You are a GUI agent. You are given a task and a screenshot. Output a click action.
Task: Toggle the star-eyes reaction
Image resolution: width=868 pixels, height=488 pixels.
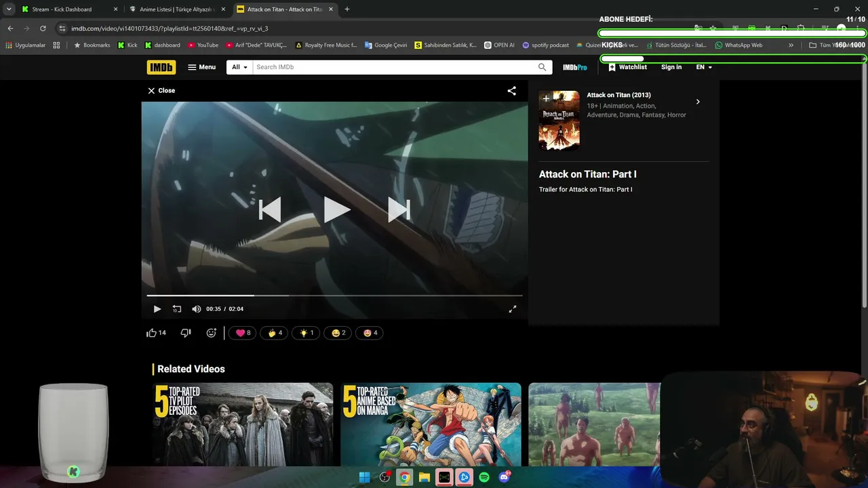(370, 333)
